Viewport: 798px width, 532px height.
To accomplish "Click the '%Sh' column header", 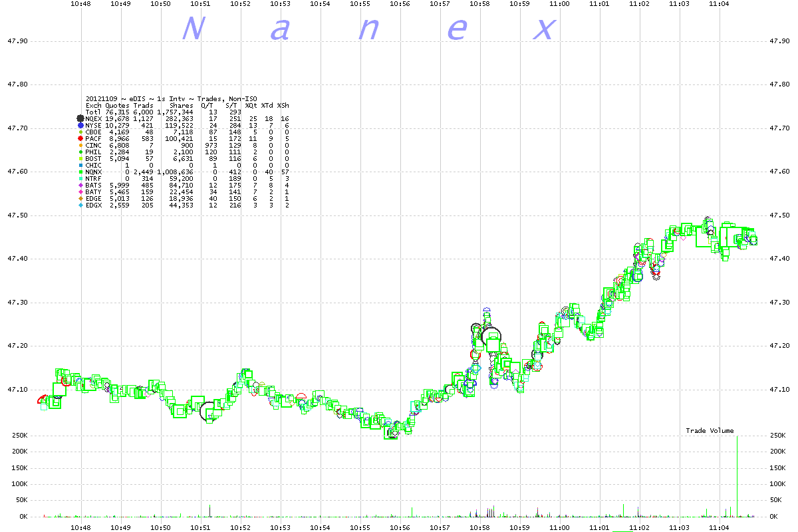I will click(283, 105).
